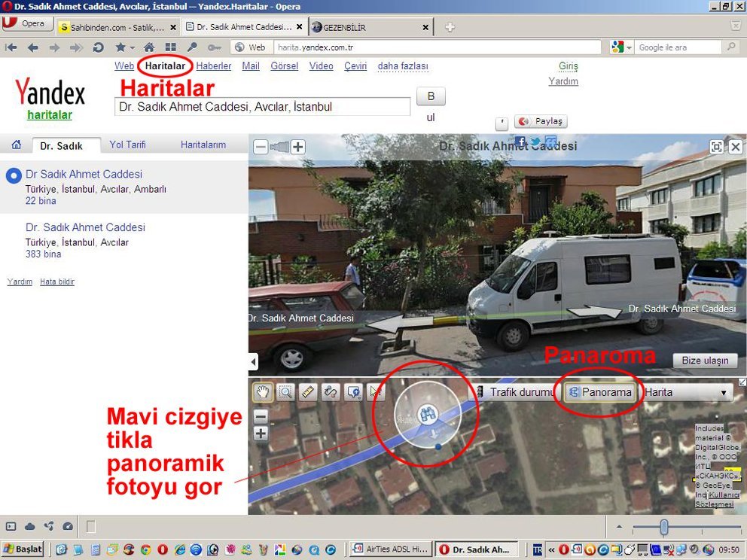This screenshot has width=747, height=560.
Task: Open Yandex Web link
Action: click(x=123, y=66)
